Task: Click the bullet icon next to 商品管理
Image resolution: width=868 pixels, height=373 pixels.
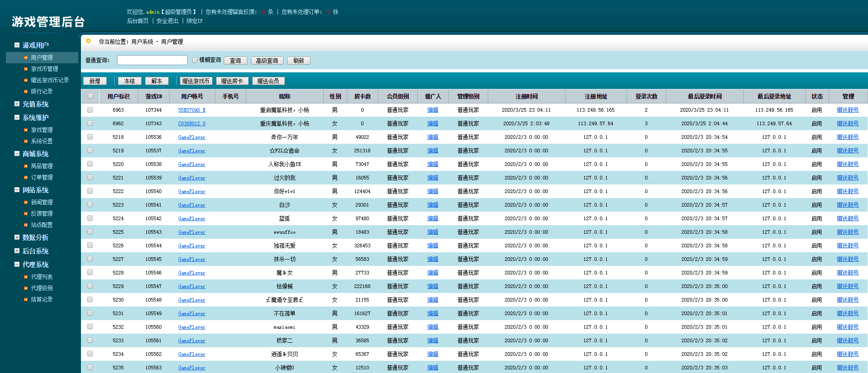Action: 26,166
